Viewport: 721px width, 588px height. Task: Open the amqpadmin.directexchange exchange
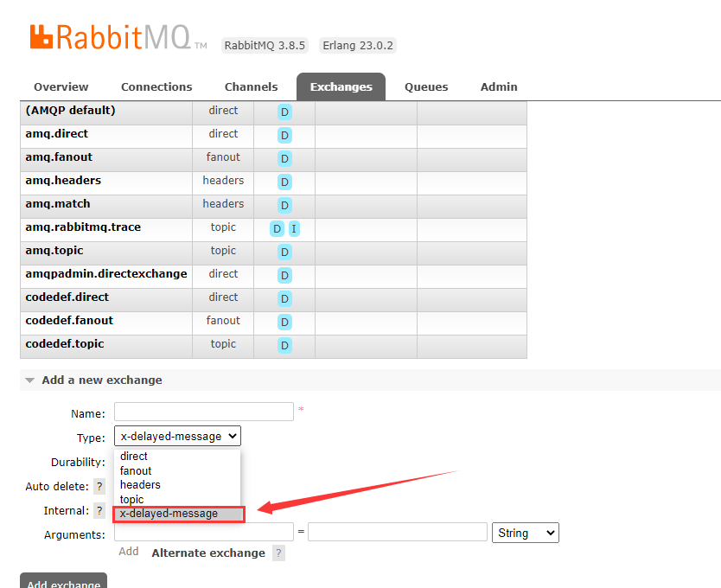pyautogui.click(x=106, y=274)
